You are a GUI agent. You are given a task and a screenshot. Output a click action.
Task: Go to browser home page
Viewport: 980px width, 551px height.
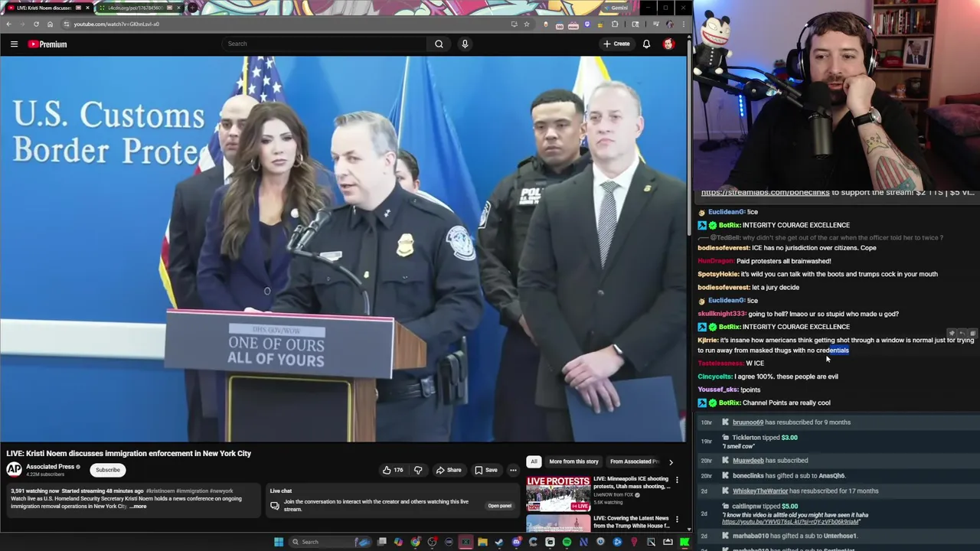pyautogui.click(x=50, y=24)
